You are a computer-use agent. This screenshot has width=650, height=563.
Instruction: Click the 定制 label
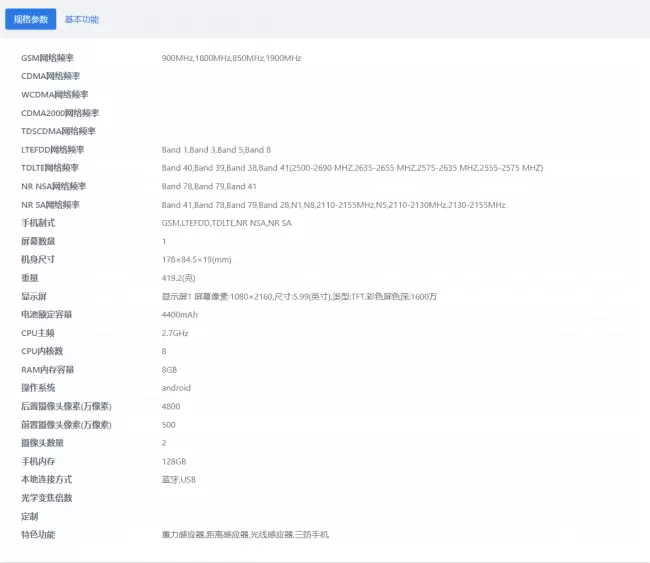tap(30, 517)
